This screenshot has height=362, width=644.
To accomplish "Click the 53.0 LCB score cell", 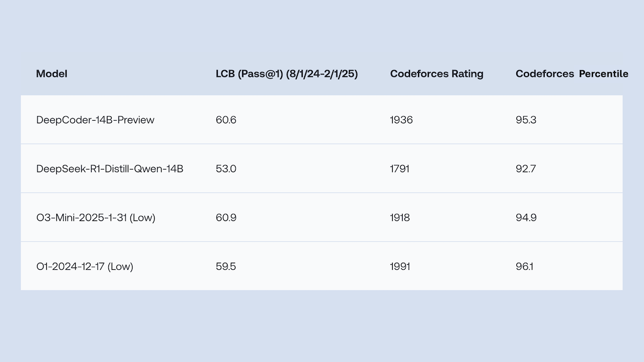I will coord(226,169).
